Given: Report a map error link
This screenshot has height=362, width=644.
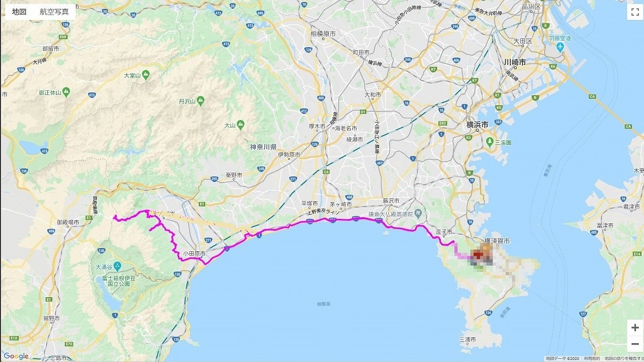Looking at the screenshot, I should pyautogui.click(x=624, y=359).
